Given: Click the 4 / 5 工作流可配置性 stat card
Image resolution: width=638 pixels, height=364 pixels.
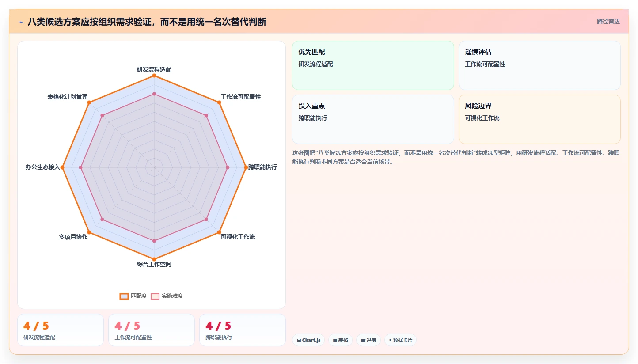Looking at the screenshot, I should [x=152, y=330].
